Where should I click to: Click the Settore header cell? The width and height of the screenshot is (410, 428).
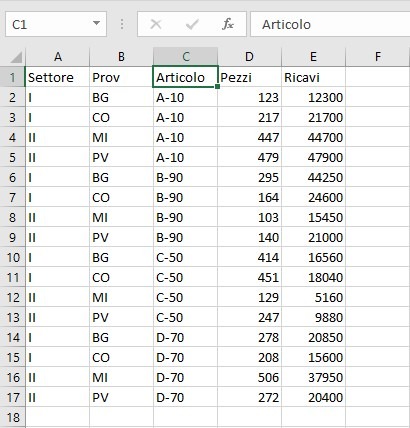tap(57, 77)
